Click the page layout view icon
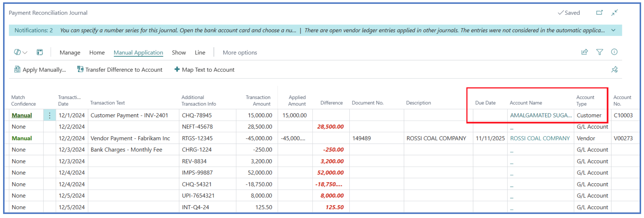644x218 pixels. [x=40, y=52]
